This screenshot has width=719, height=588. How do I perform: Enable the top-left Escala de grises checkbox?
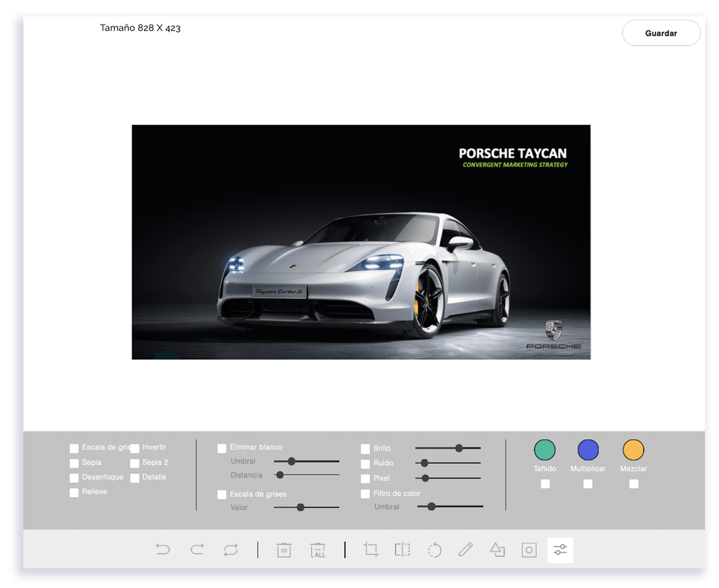click(74, 448)
